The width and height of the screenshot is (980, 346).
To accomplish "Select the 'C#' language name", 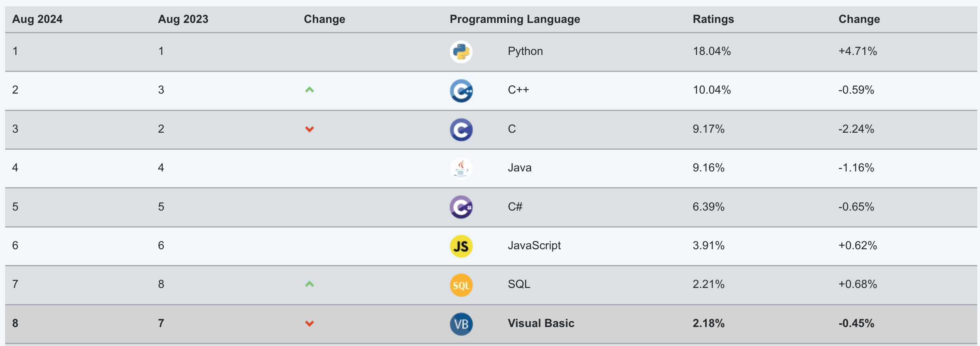I will [x=515, y=207].
